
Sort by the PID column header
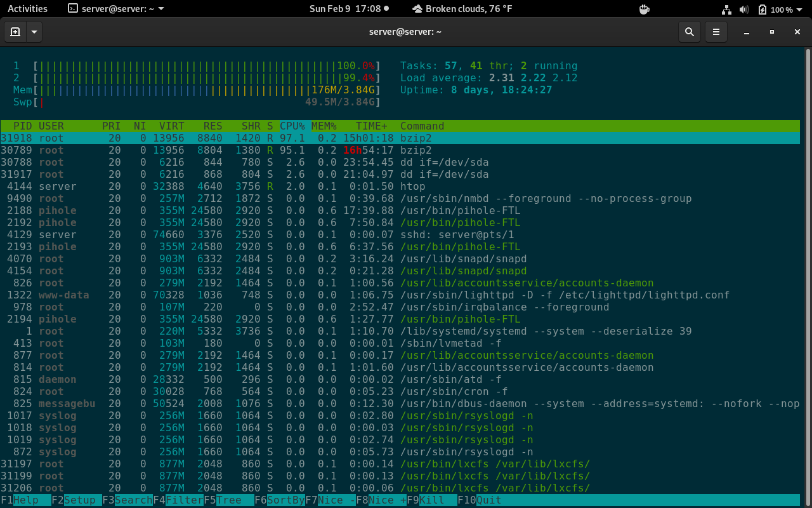[x=23, y=126]
